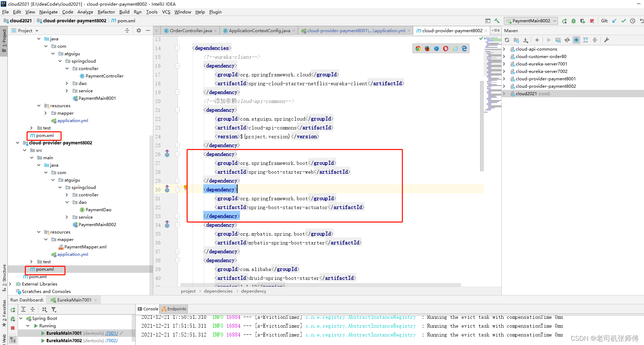Collapse the Running group in Run Dashboard
Viewport: 644px width, 345px height.
coord(28,326)
